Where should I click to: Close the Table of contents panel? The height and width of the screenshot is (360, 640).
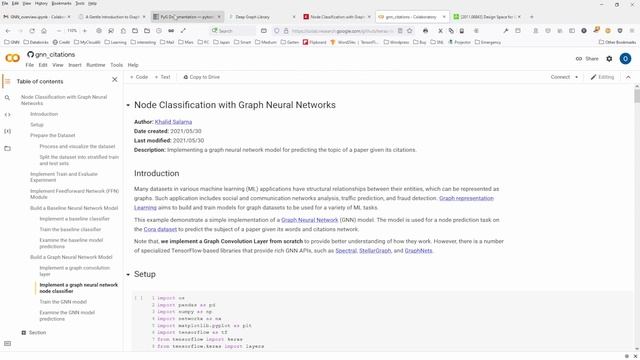coord(115,80)
